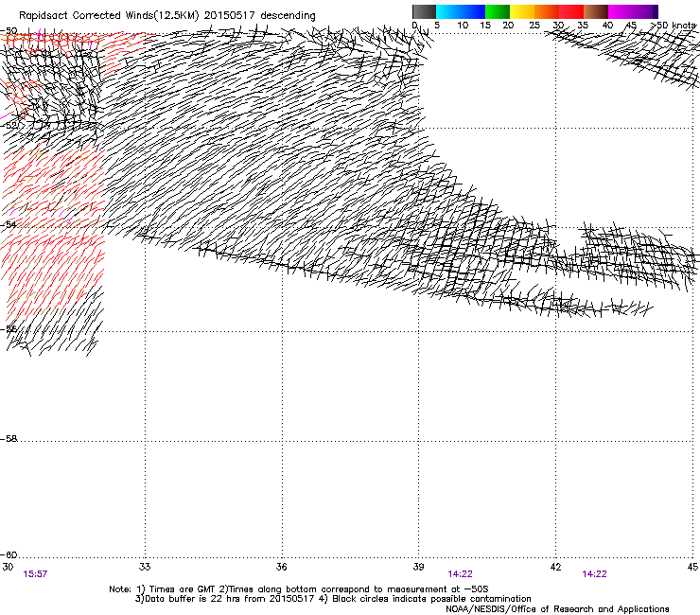The width and height of the screenshot is (700, 615).
Task: Click the purple 45-50 knots color swatch
Action: click(x=645, y=11)
